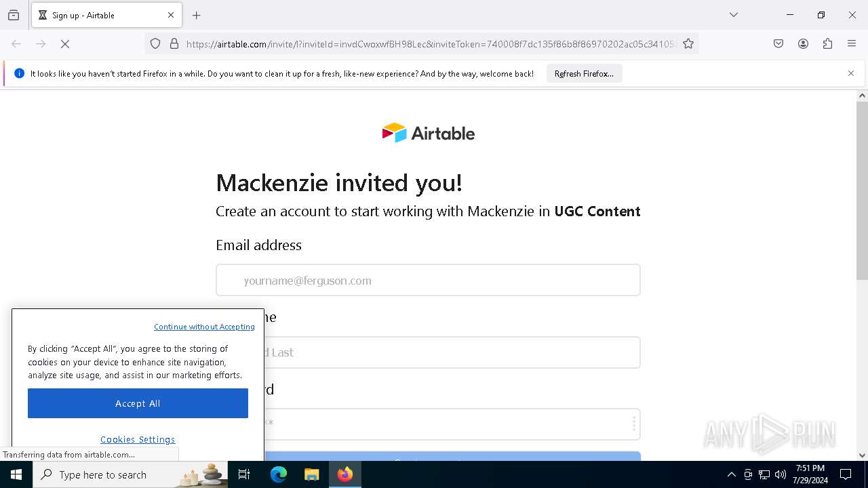Click the page scrollbar up arrow

click(862, 96)
